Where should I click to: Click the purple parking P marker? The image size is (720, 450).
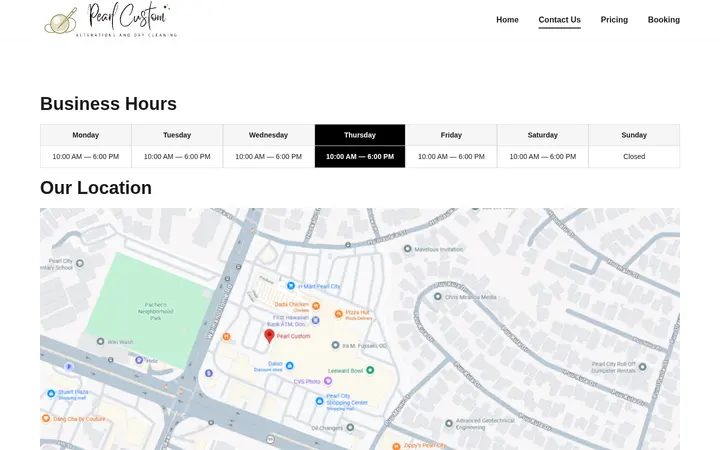[x=68, y=366]
